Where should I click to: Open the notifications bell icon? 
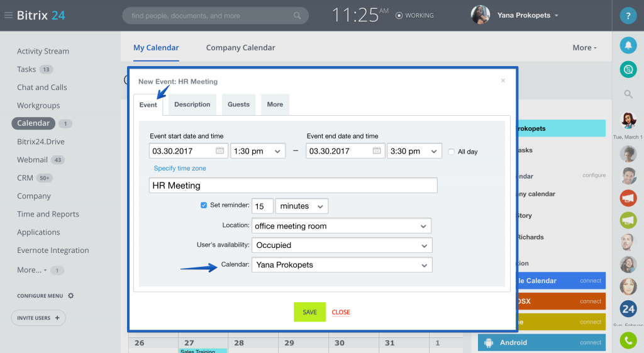point(628,45)
